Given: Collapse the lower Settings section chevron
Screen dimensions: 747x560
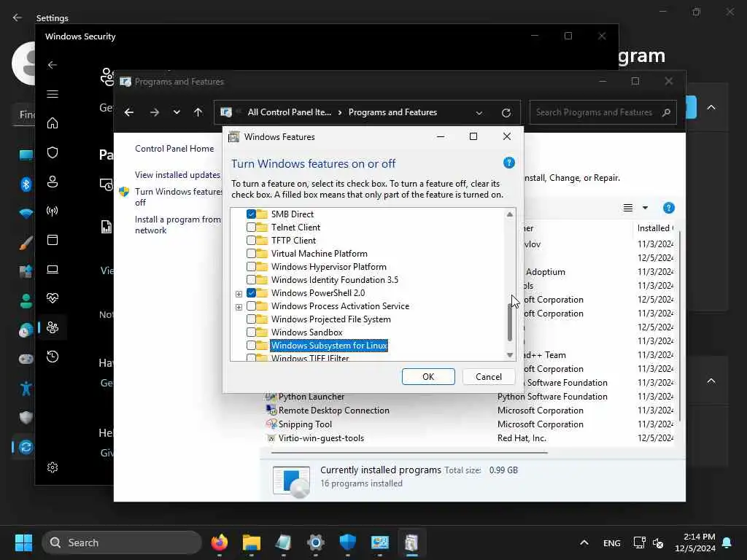Looking at the screenshot, I should pos(711,381).
